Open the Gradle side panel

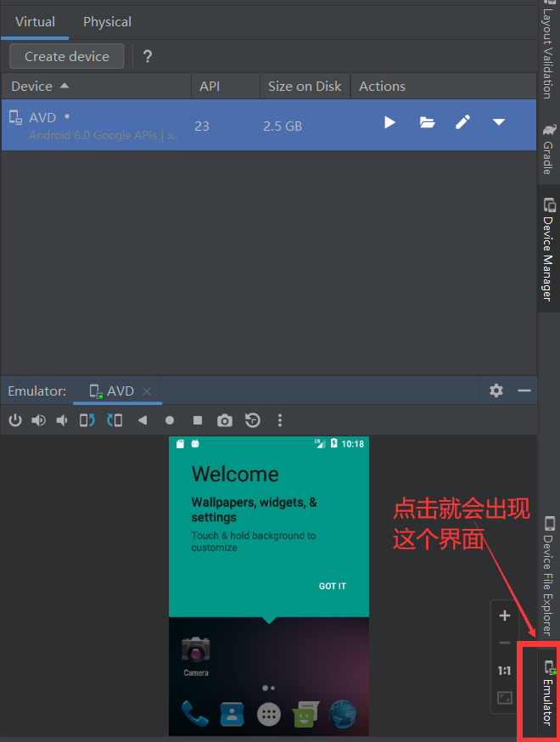(549, 149)
